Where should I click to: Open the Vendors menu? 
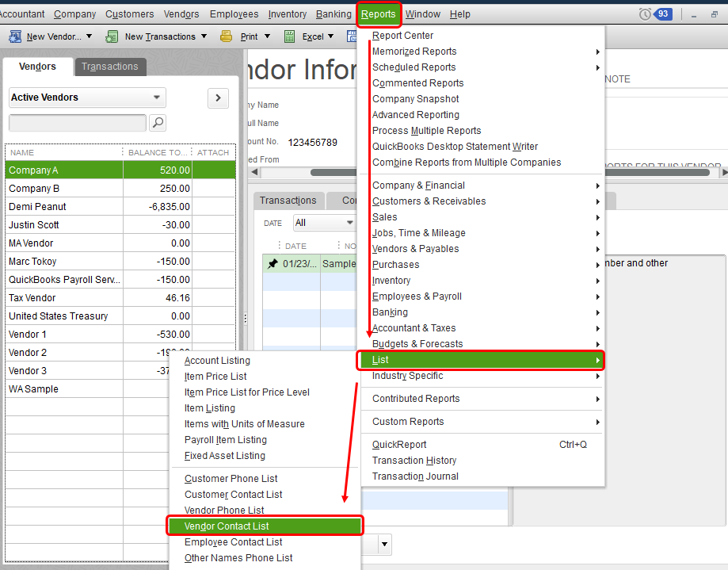click(181, 14)
